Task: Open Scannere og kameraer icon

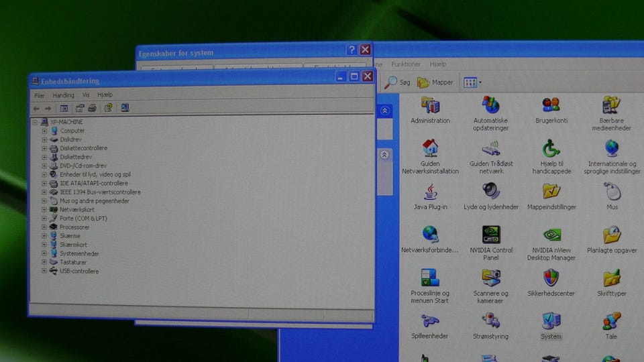Action: (491, 278)
